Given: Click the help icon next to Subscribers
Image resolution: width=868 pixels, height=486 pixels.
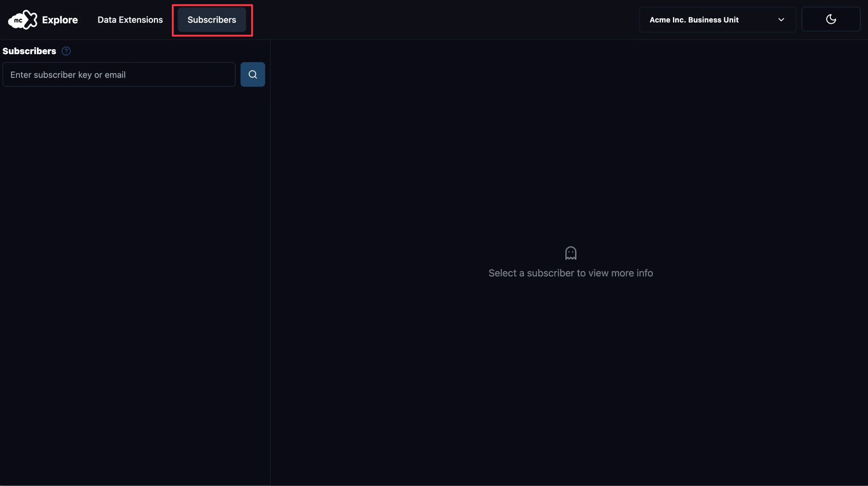Looking at the screenshot, I should [x=66, y=51].
